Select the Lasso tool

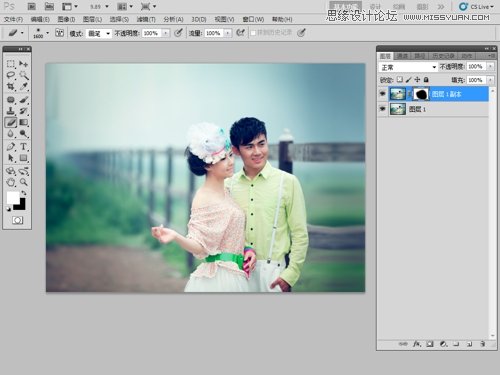pos(11,75)
